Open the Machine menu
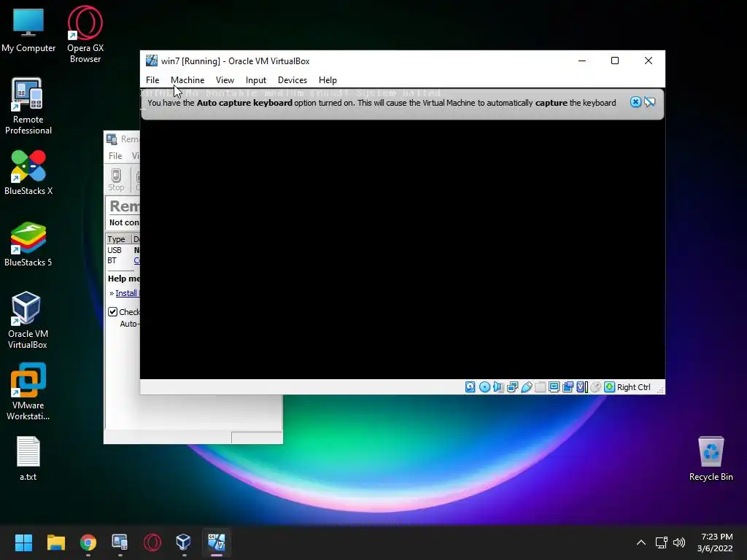This screenshot has width=747, height=560. pos(187,80)
